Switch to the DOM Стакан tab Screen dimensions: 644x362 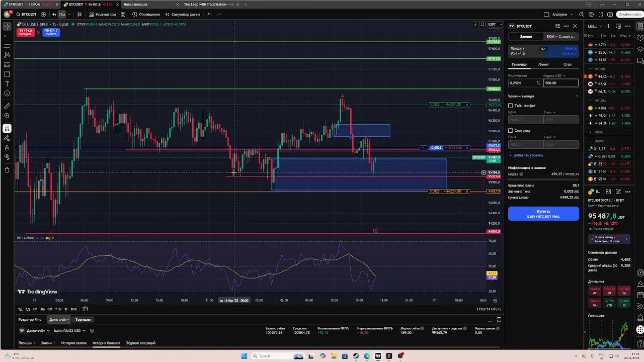click(560, 37)
